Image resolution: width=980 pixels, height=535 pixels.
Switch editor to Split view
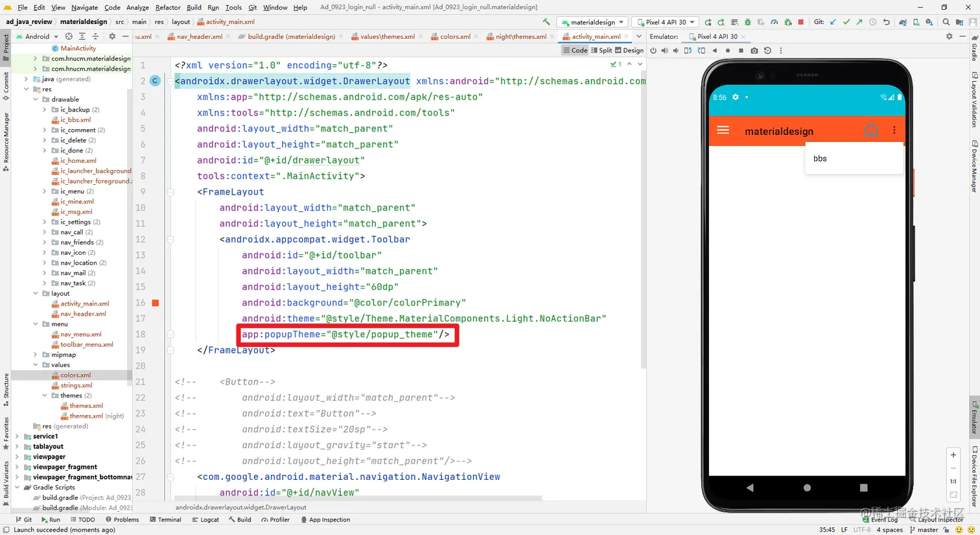click(601, 51)
